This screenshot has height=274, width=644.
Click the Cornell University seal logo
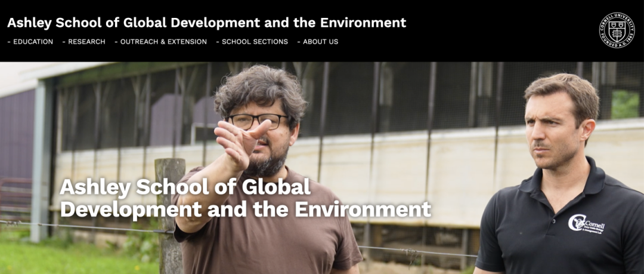[617, 30]
